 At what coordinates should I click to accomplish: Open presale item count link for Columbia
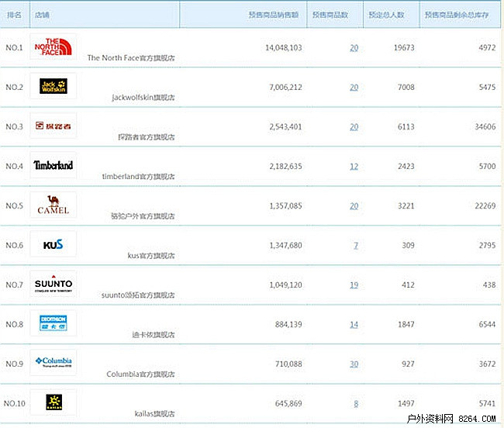point(354,364)
